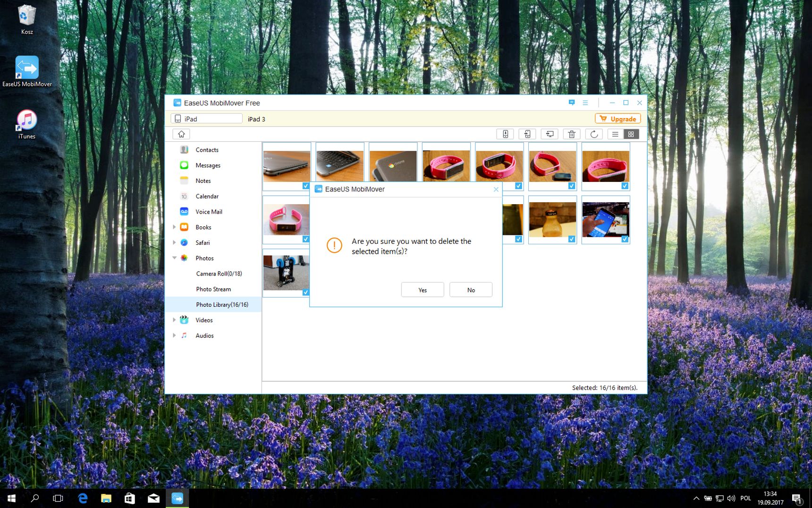The height and width of the screenshot is (508, 812).
Task: Uncheck the band with black tracker photo checkbox
Action: [572, 186]
